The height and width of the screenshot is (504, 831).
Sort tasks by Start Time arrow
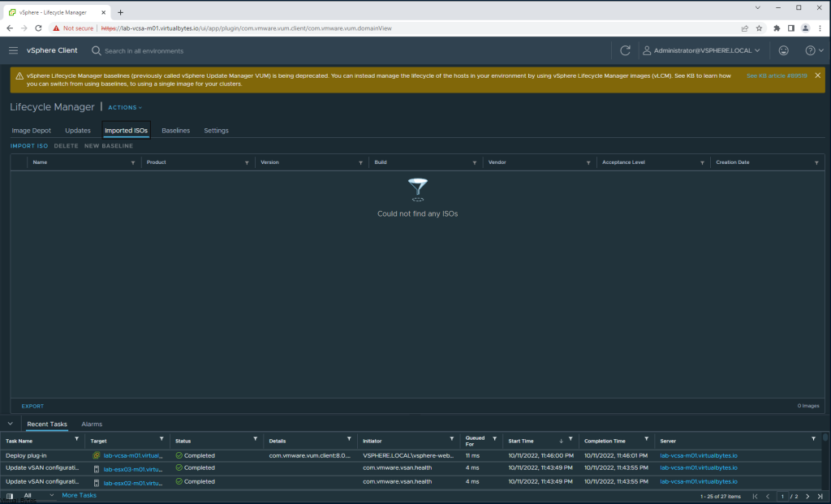point(562,441)
